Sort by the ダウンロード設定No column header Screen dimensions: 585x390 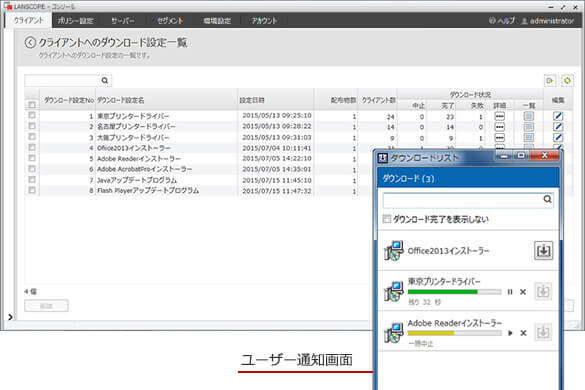68,100
